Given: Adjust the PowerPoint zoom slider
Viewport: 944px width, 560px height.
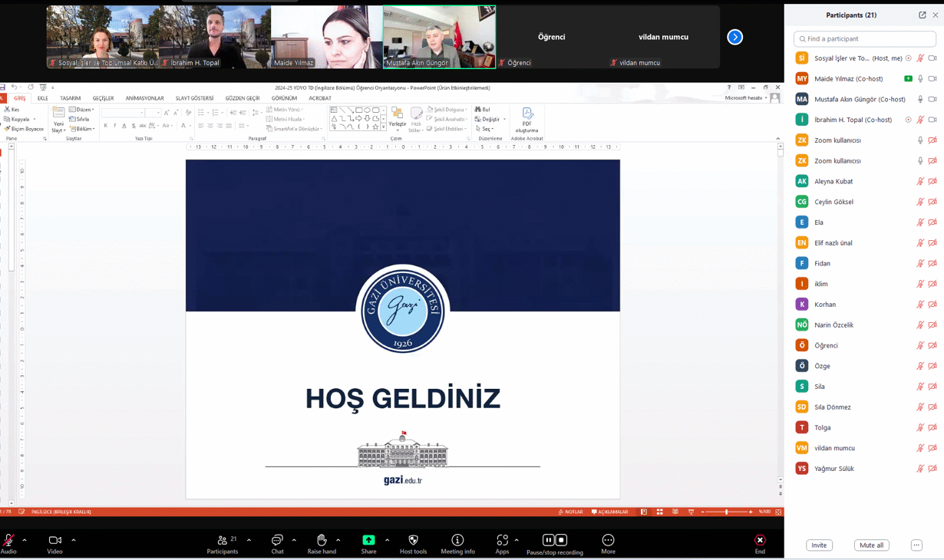Looking at the screenshot, I should coord(727,512).
